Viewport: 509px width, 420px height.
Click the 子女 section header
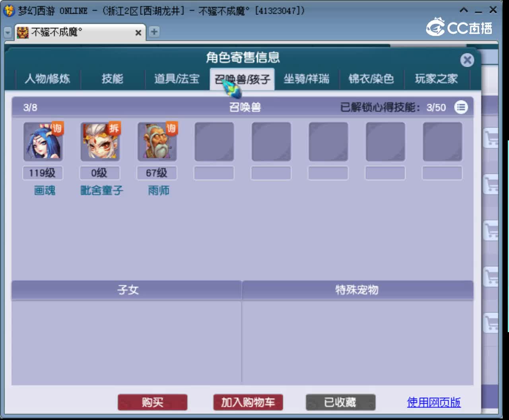pyautogui.click(x=127, y=290)
